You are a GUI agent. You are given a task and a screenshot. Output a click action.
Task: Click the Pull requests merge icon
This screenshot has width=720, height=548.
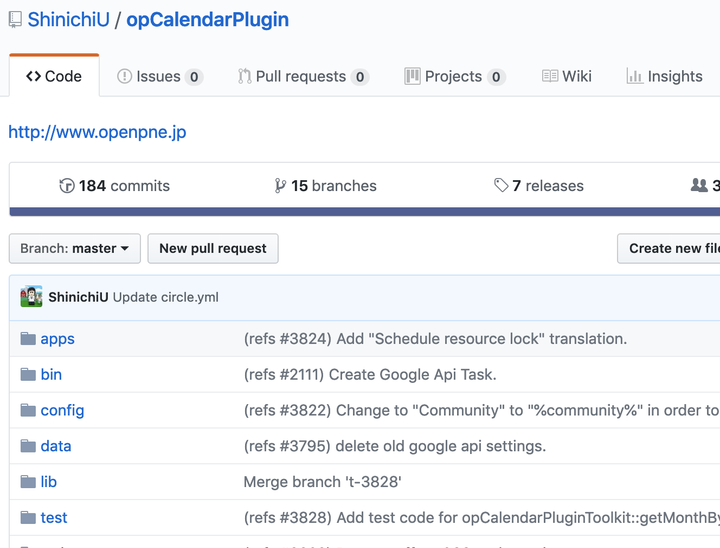244,76
